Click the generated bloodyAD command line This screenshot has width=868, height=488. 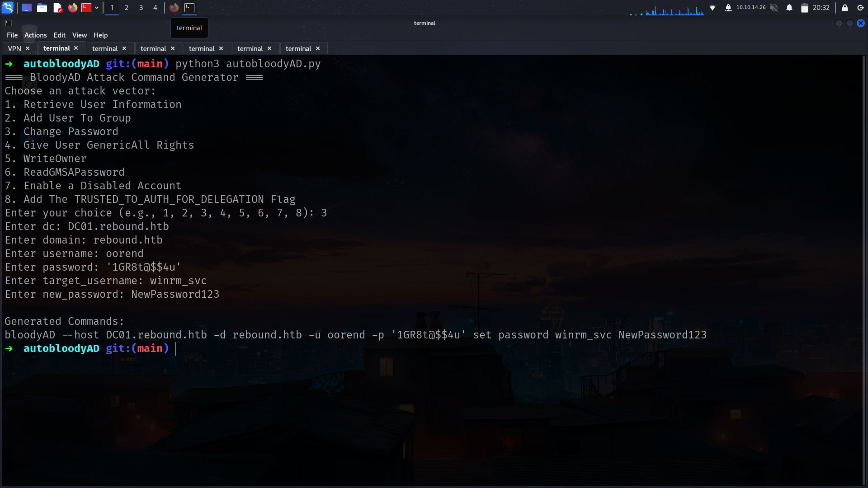pyautogui.click(x=356, y=335)
